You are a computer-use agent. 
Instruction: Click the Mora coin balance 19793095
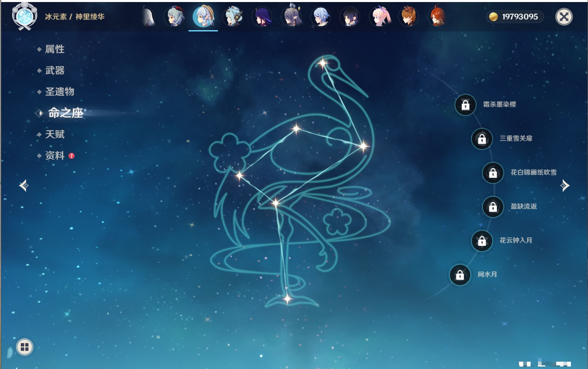coord(515,17)
